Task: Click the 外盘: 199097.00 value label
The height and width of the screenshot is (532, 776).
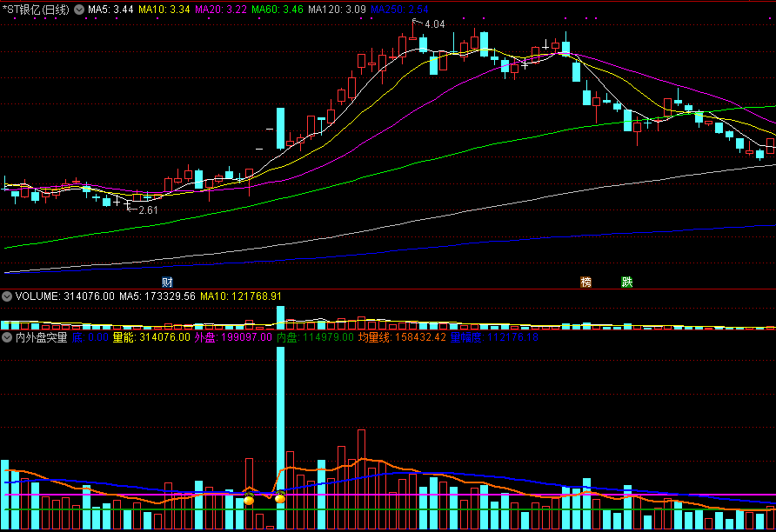Action: (x=233, y=337)
